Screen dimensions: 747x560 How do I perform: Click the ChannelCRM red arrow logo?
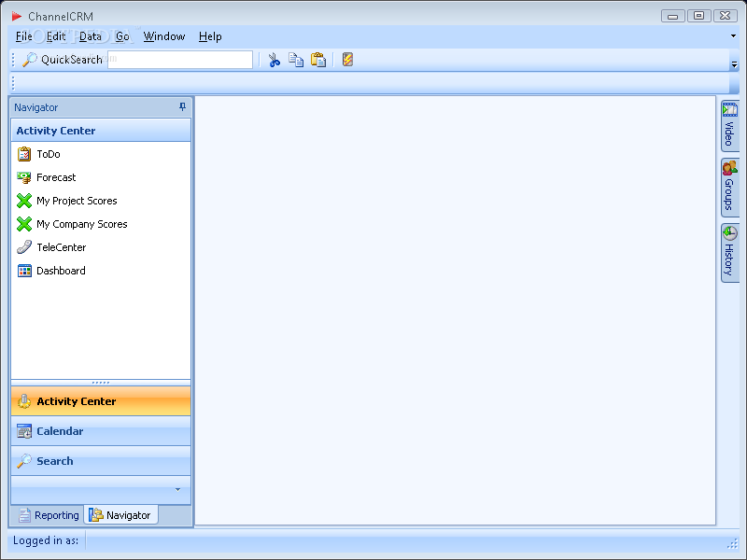(17, 16)
